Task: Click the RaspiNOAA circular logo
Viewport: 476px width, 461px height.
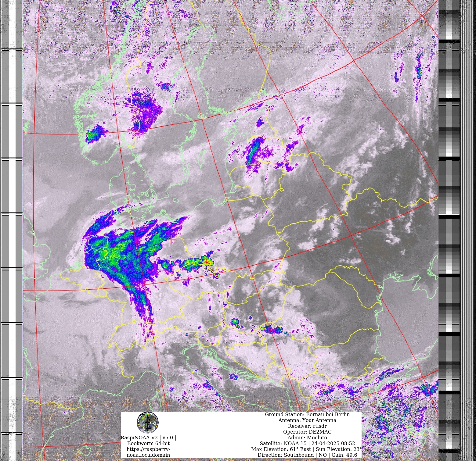Action: point(148,423)
